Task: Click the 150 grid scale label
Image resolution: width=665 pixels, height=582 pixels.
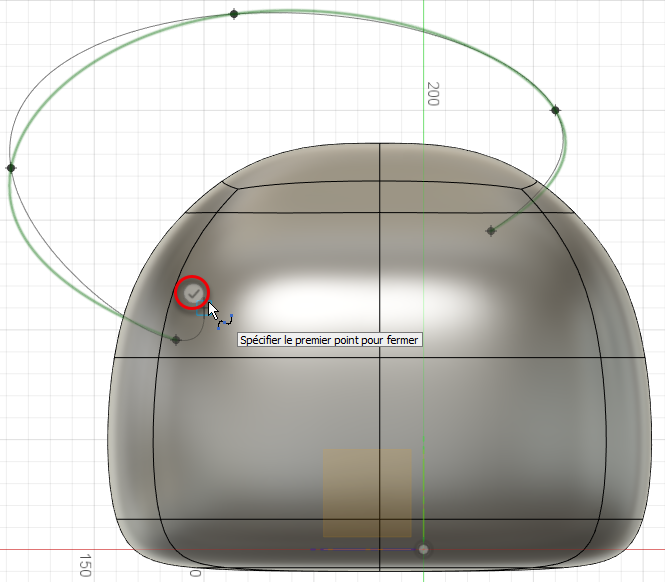Action: (85, 565)
